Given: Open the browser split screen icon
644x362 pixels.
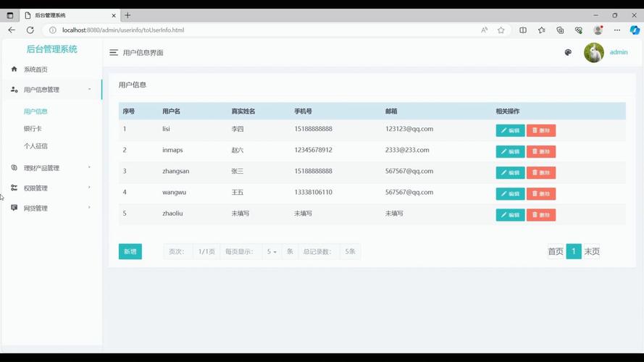Looking at the screenshot, I should (523, 30).
